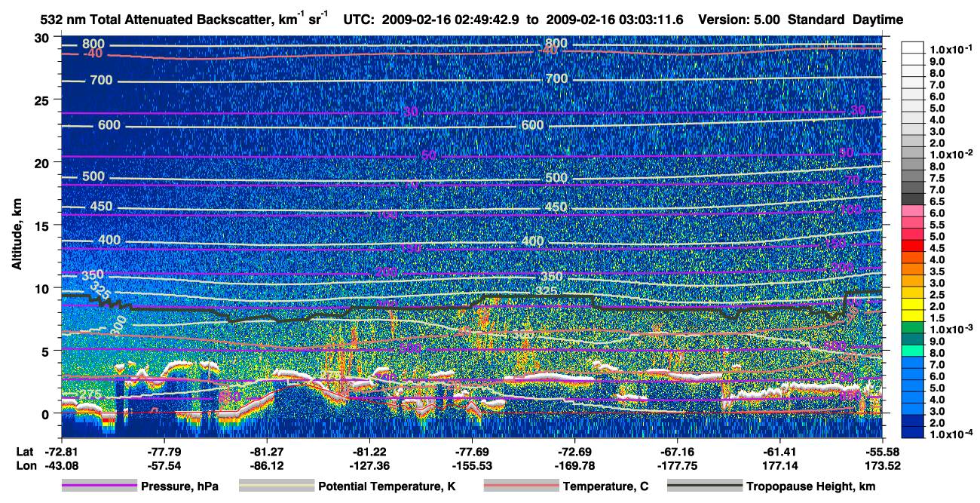This screenshot has height=503, width=980.
Task: Click the 'Potential Temperature, K' legend label
Action: click(387, 487)
